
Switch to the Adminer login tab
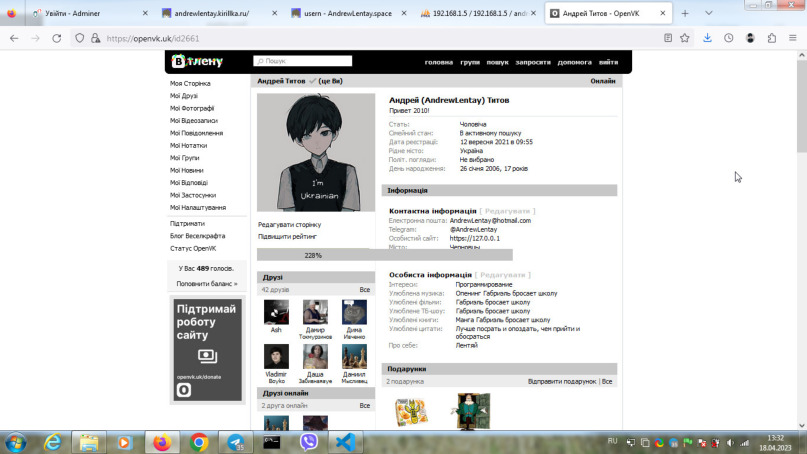90,13
